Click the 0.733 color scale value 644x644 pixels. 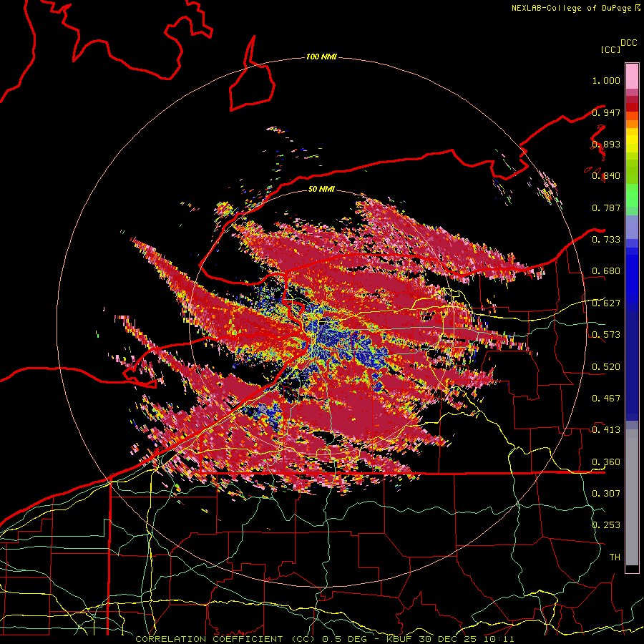point(606,240)
